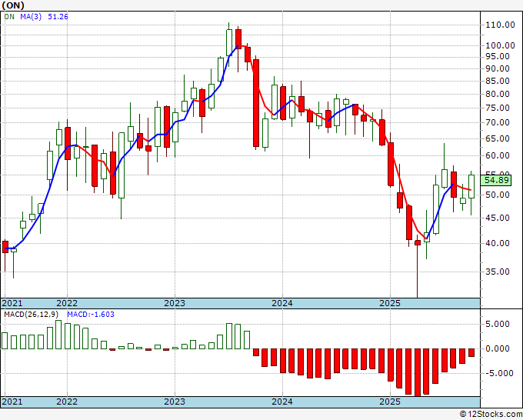This screenshot has height=420, width=523.
Task: Click the 45.00 price axis label
Action: (x=498, y=218)
